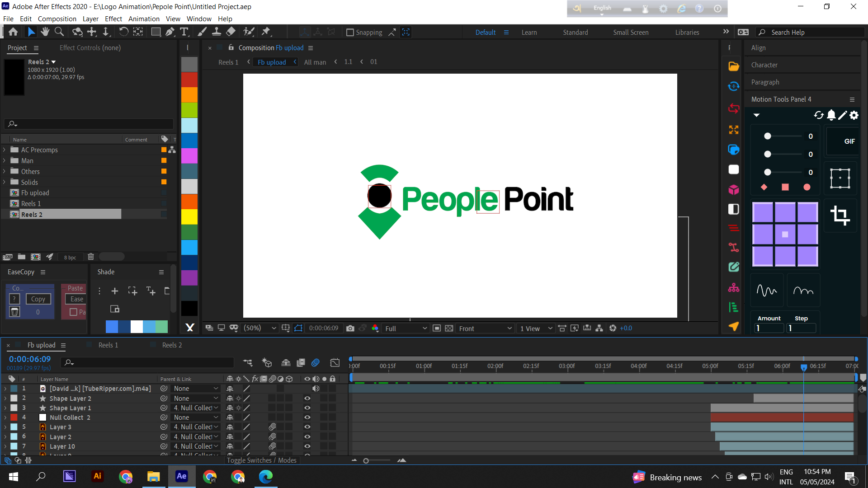Select the Brush tool

pos(202,32)
